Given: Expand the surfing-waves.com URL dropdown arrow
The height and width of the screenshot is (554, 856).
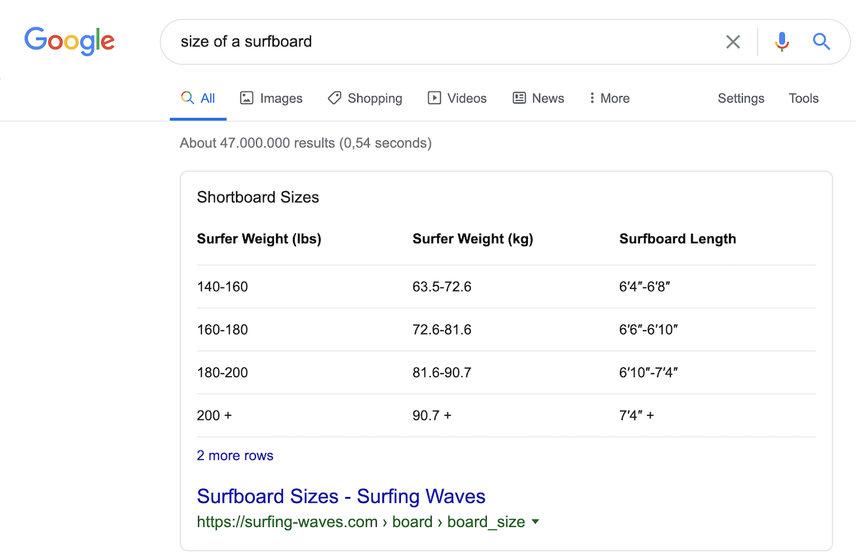Looking at the screenshot, I should (536, 522).
